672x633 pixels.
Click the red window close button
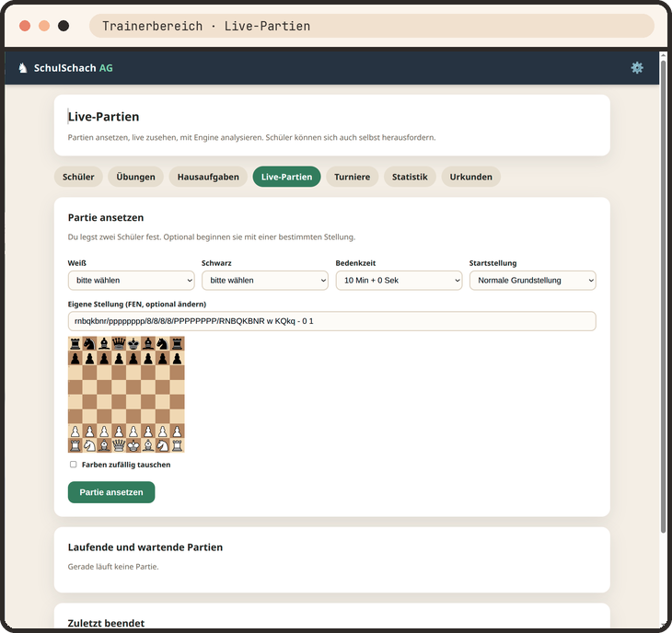pyautogui.click(x=25, y=26)
